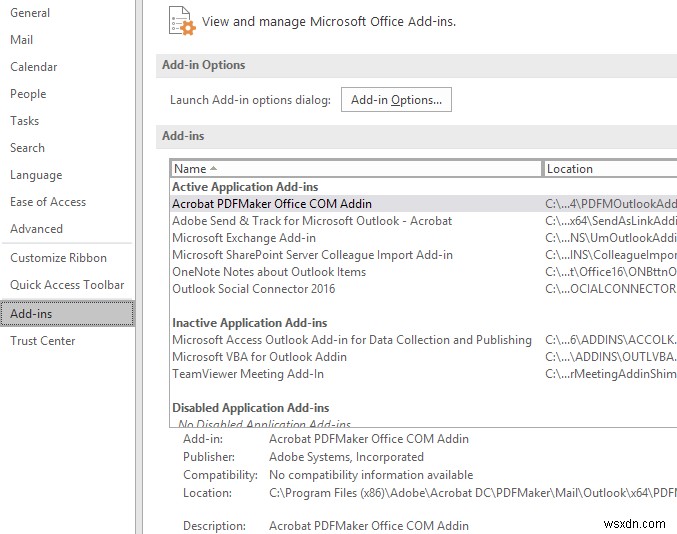Open the Trust Center category
This screenshot has height=534, width=677.
(x=43, y=341)
